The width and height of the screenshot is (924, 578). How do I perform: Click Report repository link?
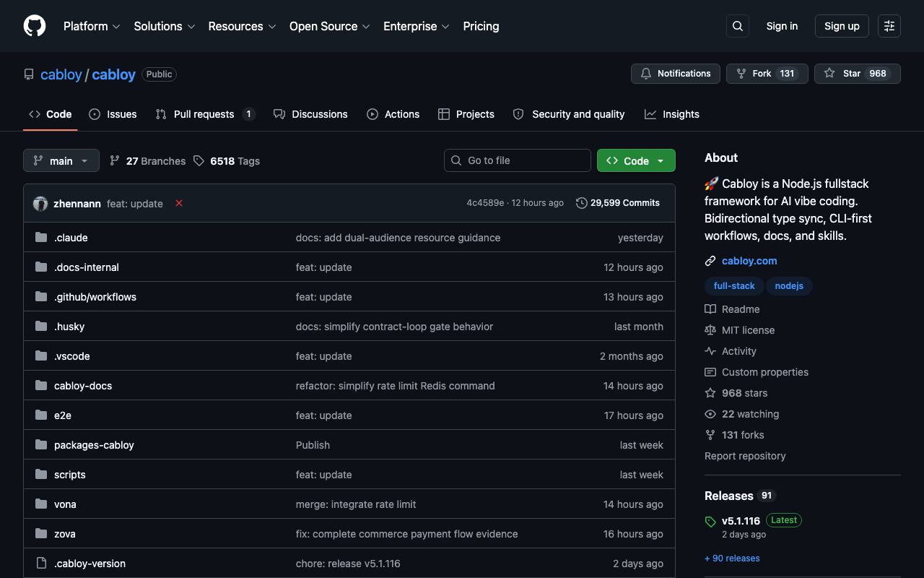745,456
